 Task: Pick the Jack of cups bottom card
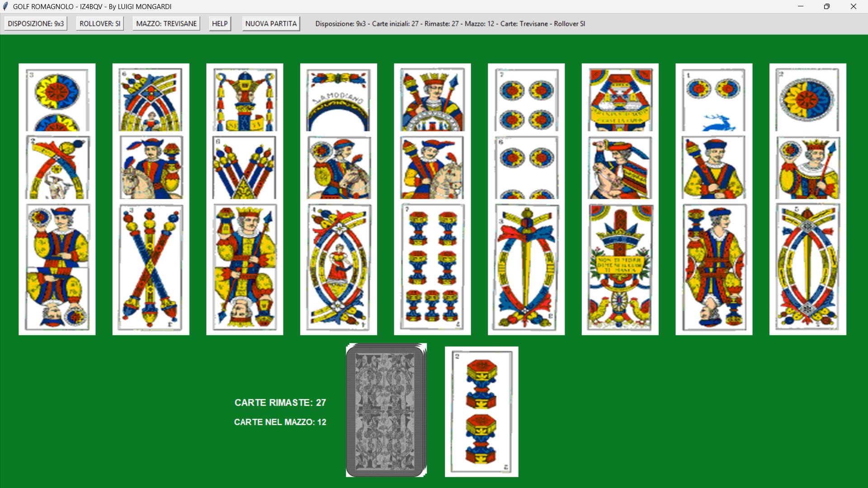click(714, 268)
